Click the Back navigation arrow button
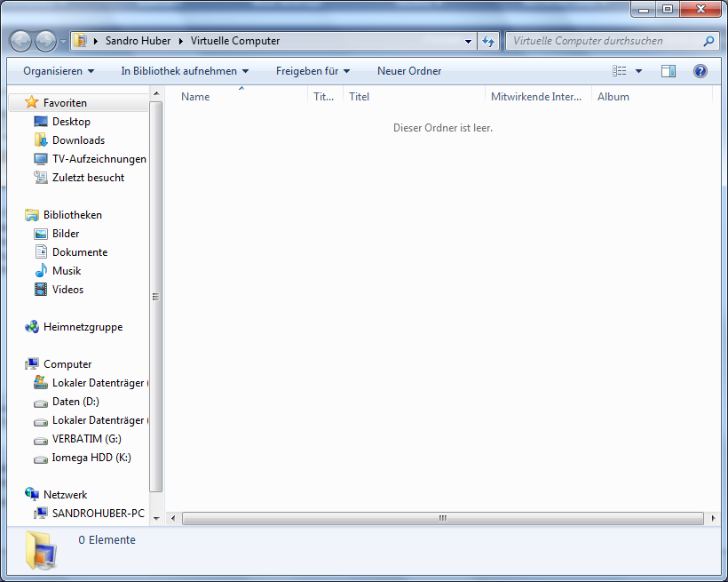 pos(21,41)
